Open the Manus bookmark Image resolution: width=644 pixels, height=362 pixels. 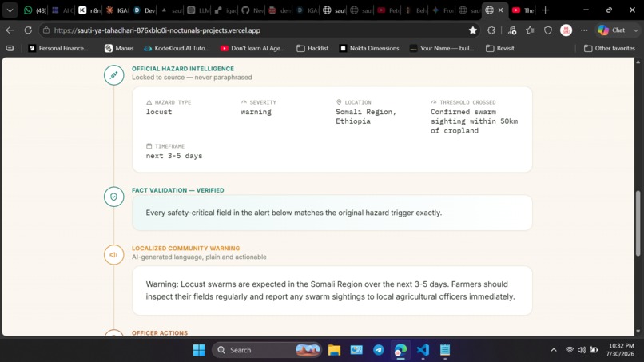coord(119,48)
